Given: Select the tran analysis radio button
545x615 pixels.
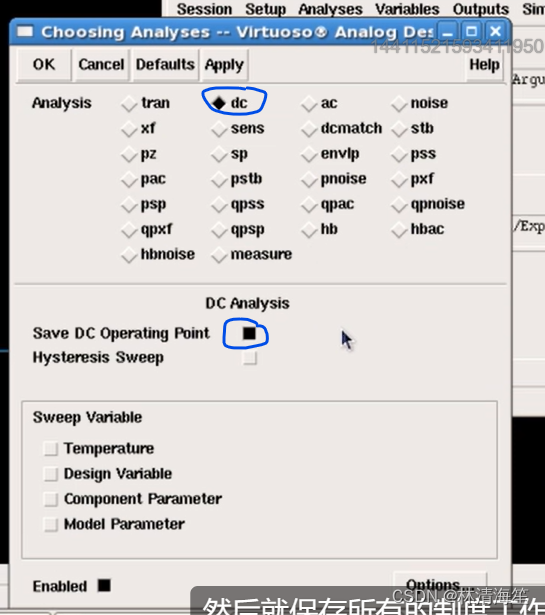Looking at the screenshot, I should tap(129, 104).
